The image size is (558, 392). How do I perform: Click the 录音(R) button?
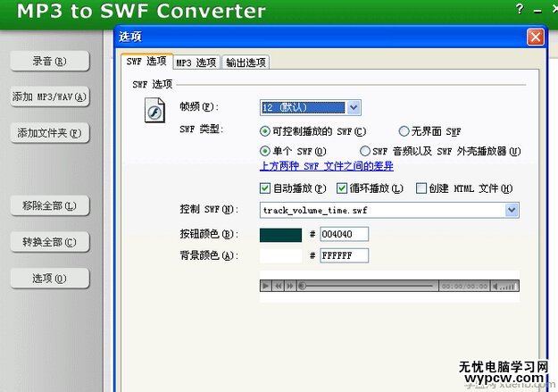(49, 62)
